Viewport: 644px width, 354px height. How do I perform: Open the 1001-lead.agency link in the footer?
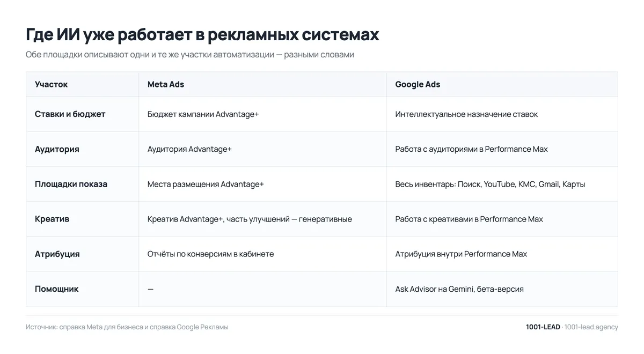point(591,327)
